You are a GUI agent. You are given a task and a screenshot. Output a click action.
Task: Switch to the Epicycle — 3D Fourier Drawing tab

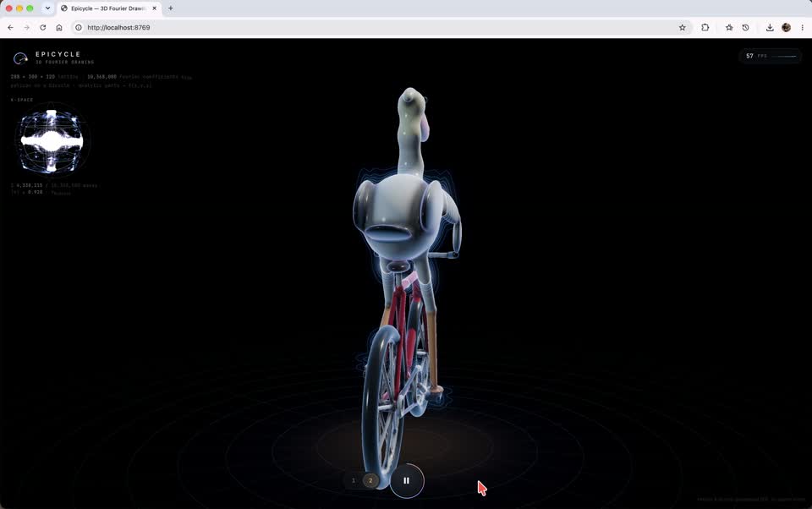pyautogui.click(x=109, y=8)
